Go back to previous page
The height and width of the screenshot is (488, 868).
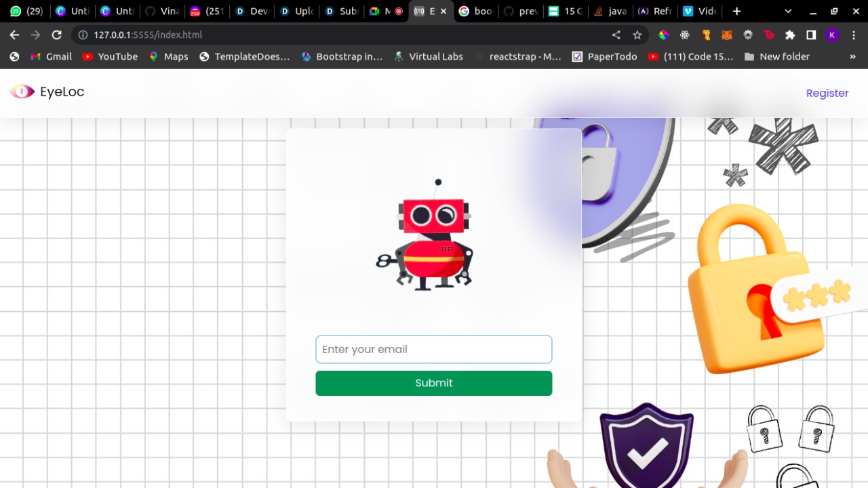click(14, 35)
